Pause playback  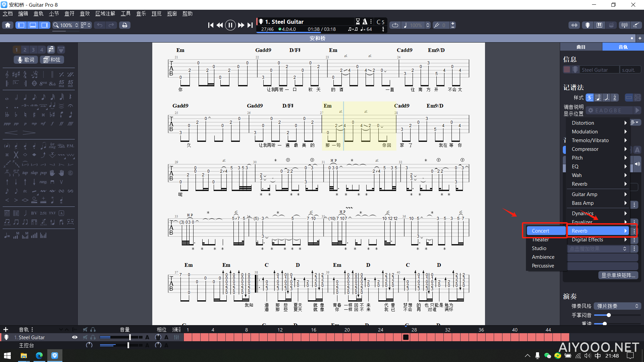[230, 25]
